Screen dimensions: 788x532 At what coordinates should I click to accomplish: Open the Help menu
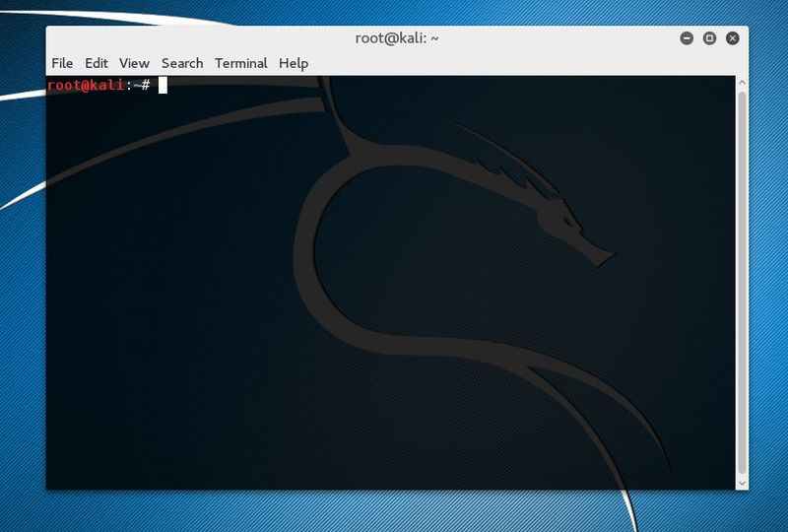point(294,63)
